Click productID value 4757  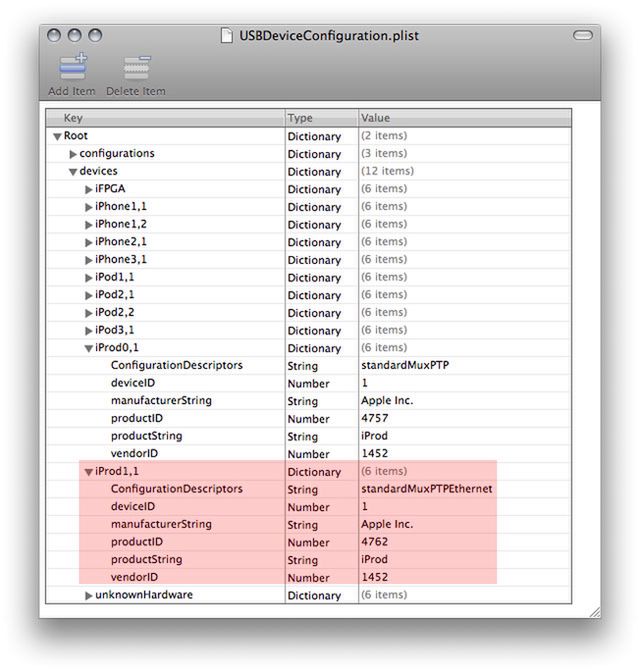[x=375, y=418]
